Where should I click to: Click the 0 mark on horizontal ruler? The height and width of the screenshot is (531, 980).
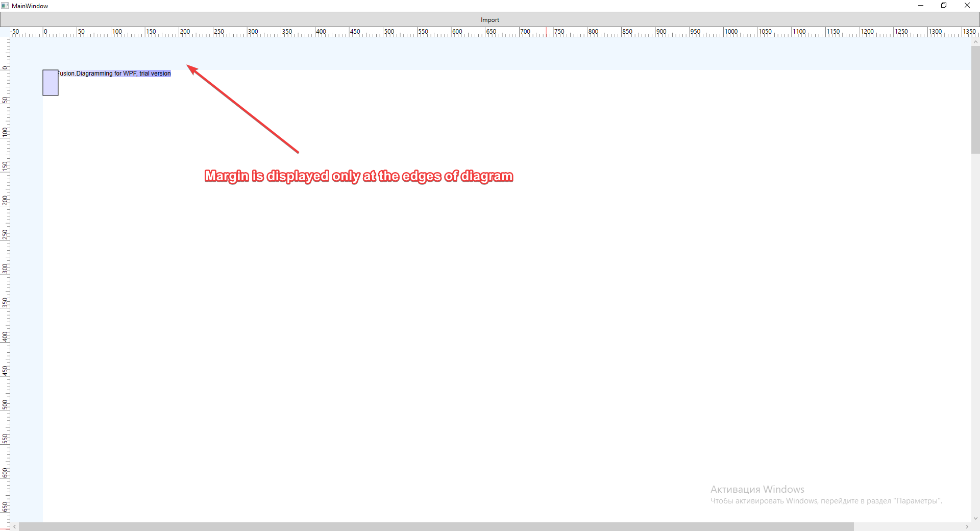tap(44, 32)
